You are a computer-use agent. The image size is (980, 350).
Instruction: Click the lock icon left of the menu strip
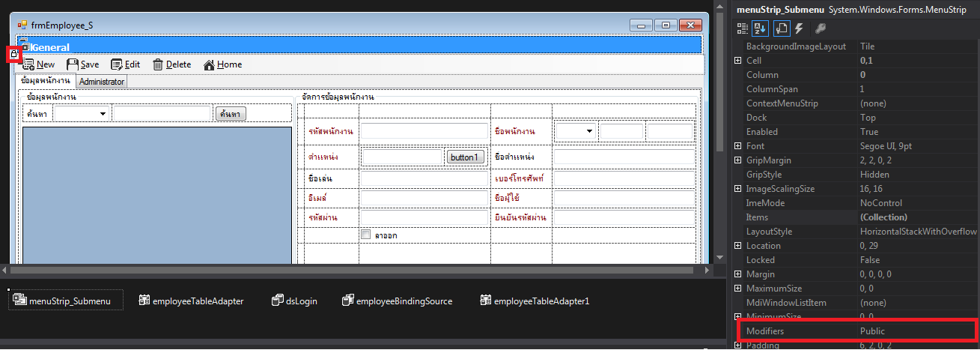(x=13, y=54)
